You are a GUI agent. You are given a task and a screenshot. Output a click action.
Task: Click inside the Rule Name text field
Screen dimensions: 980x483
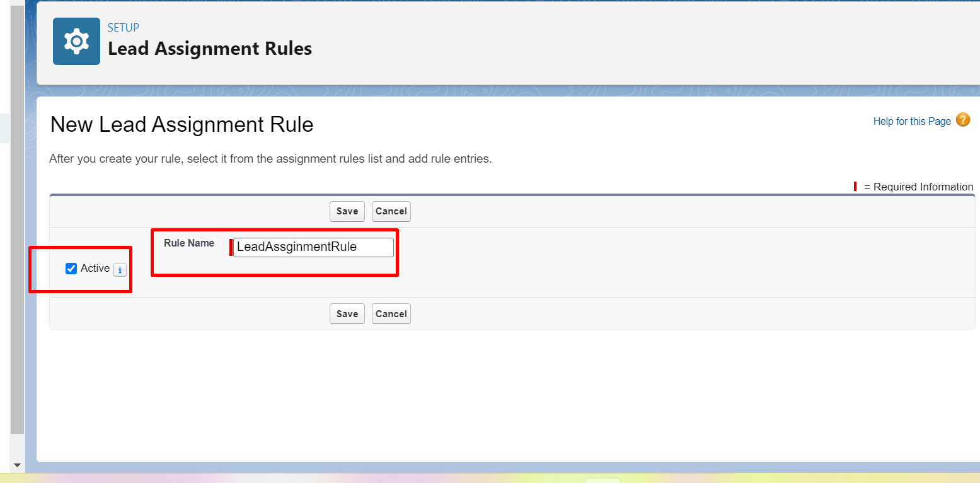[x=312, y=247]
